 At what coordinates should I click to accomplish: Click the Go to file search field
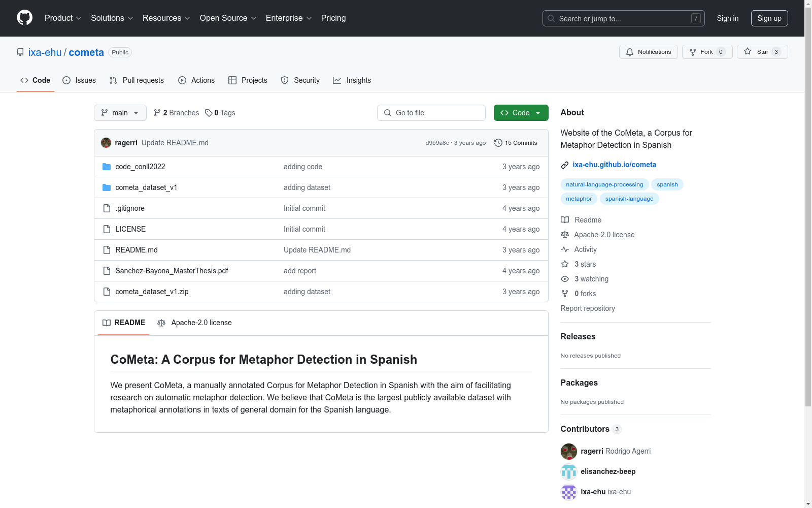tap(431, 113)
